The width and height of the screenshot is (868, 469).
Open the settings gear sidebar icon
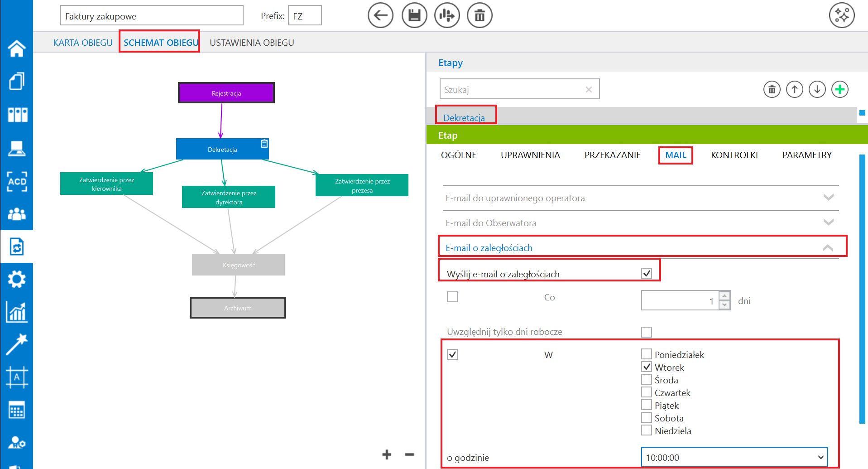click(17, 279)
